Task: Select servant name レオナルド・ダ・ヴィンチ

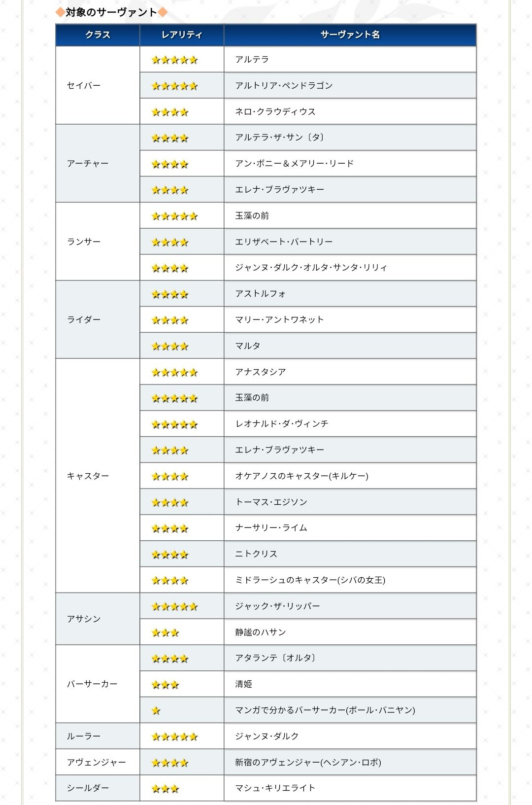Action: 281,423
